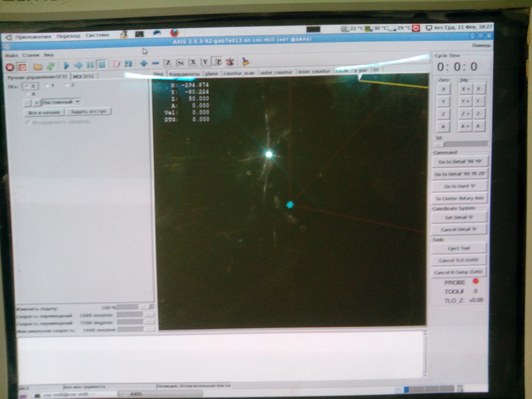This screenshot has width=532, height=399.
Task: Zoom in with the plus icon
Action: [144, 63]
